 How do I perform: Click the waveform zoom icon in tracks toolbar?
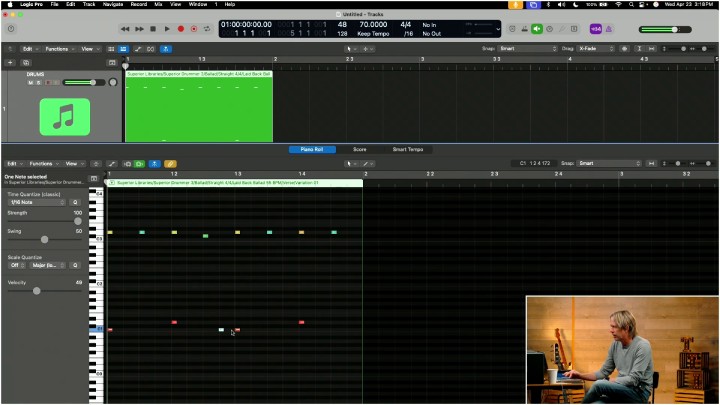tap(624, 49)
